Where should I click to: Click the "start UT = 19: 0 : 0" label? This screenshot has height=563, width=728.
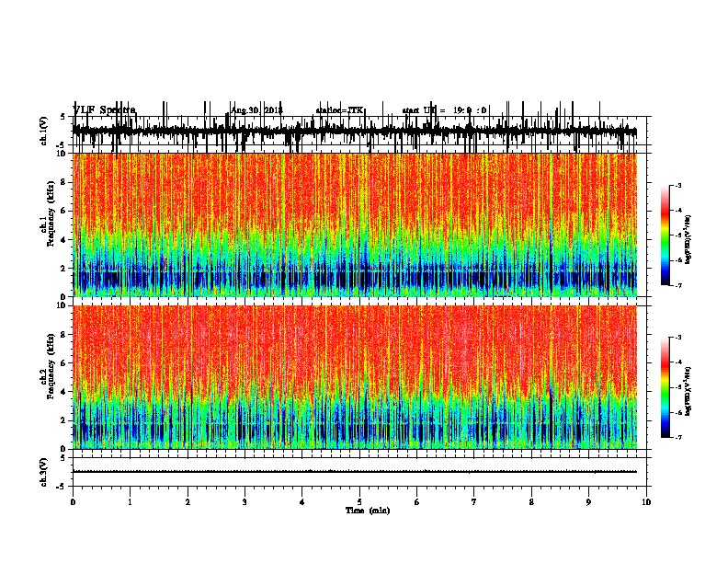click(x=444, y=110)
